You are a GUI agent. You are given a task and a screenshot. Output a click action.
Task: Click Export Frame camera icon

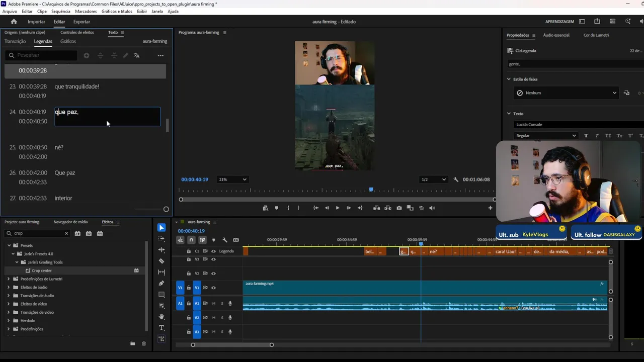pyautogui.click(x=399, y=208)
